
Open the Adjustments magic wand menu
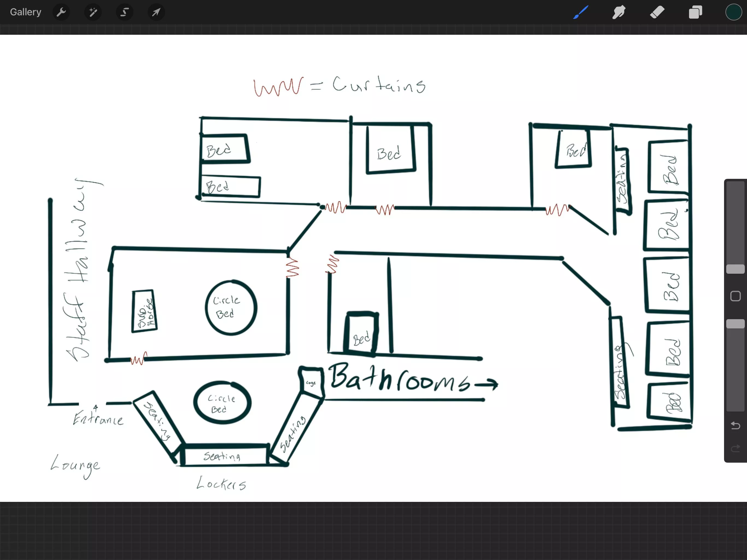[93, 13]
